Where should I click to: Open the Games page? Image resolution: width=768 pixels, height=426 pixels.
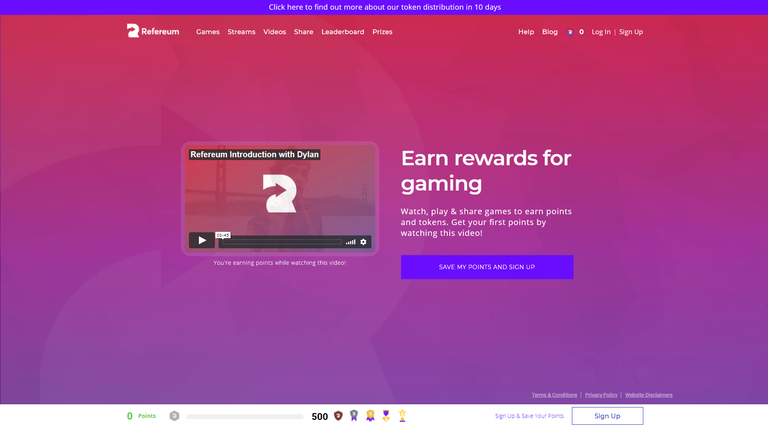coord(208,32)
